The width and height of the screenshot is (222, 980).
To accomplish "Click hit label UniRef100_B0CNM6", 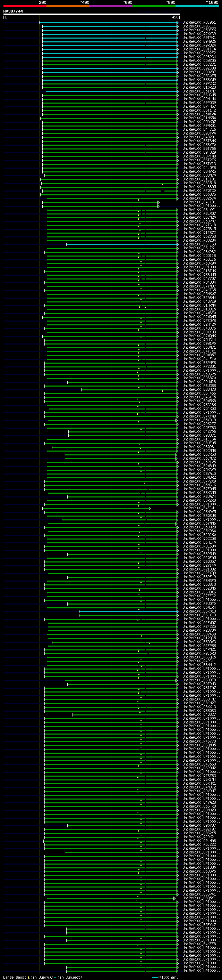I will (x=199, y=451).
